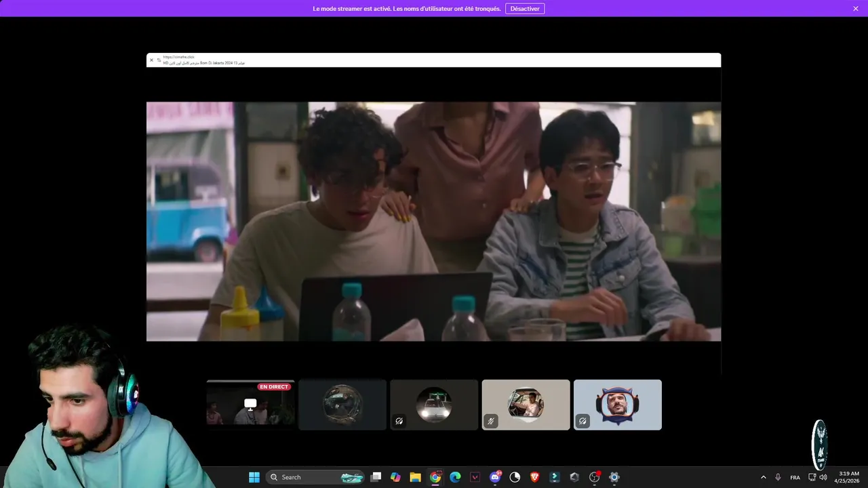The image size is (868, 488).
Task: Click the Désactiver button in streamer mode banner
Action: point(525,9)
